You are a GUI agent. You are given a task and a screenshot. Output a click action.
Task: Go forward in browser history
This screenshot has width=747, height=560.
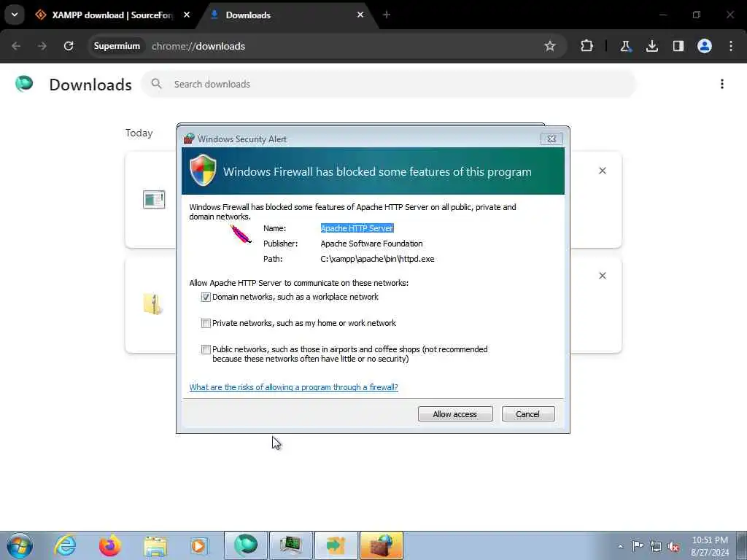[42, 46]
